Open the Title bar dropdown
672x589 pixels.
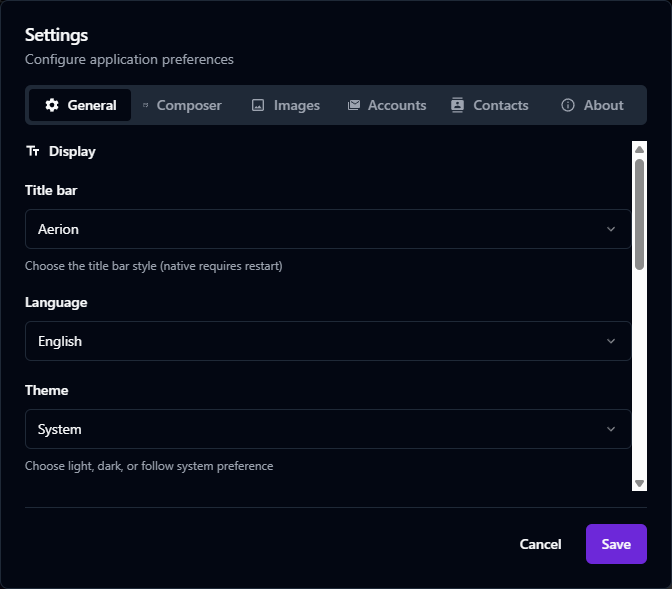point(327,229)
